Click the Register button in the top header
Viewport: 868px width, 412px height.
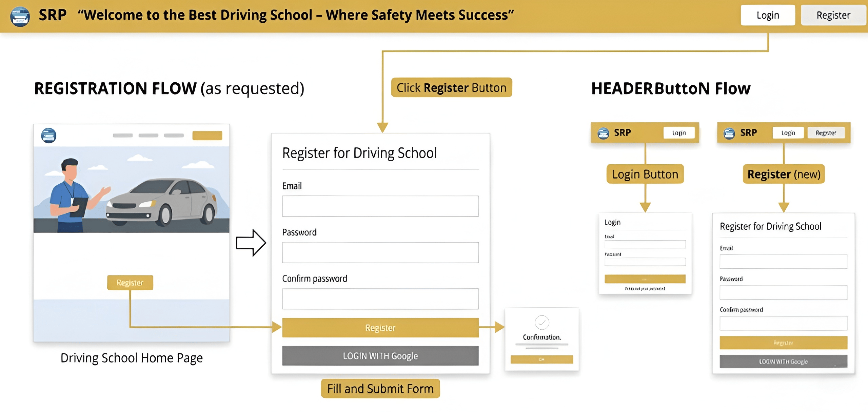coord(833,15)
